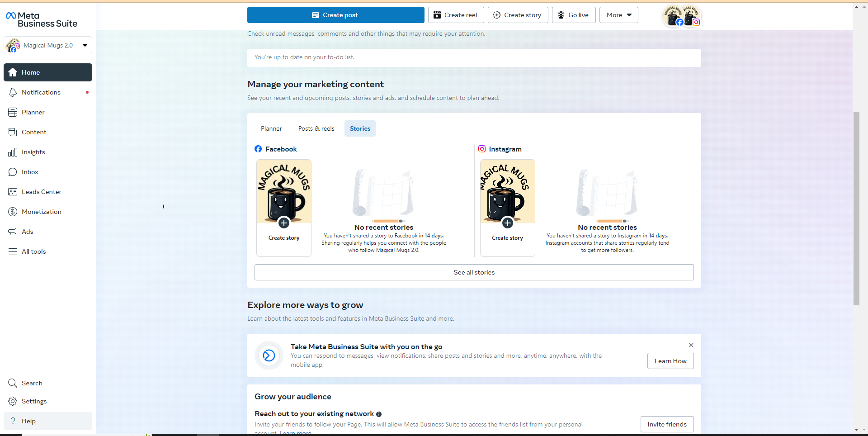Click the broadcast icon on Go live
Screen dimensions: 868x436
click(x=561, y=15)
